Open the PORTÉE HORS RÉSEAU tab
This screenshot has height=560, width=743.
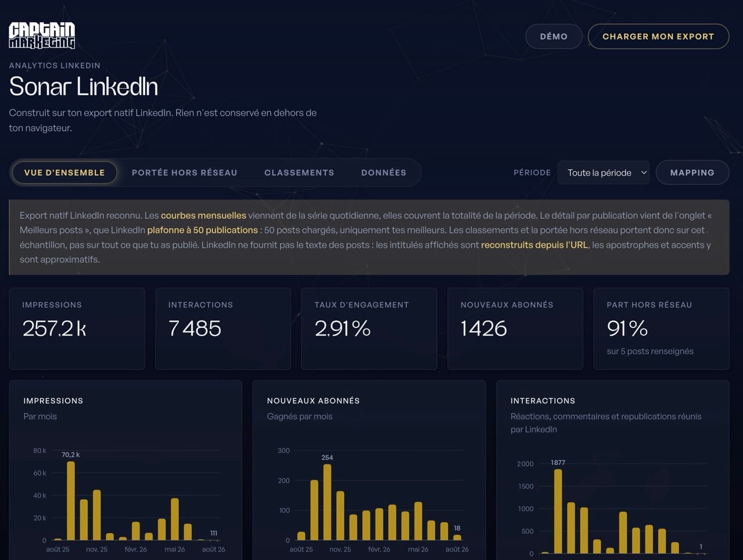pos(185,172)
